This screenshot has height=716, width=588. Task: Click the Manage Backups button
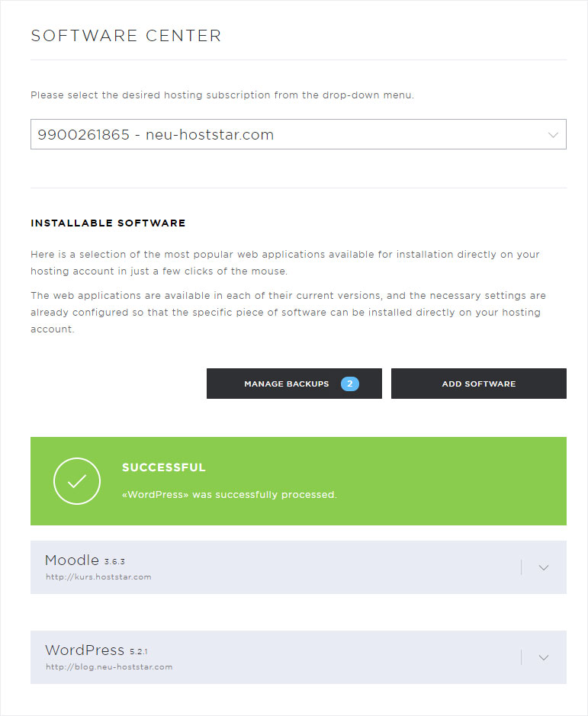[x=294, y=384]
